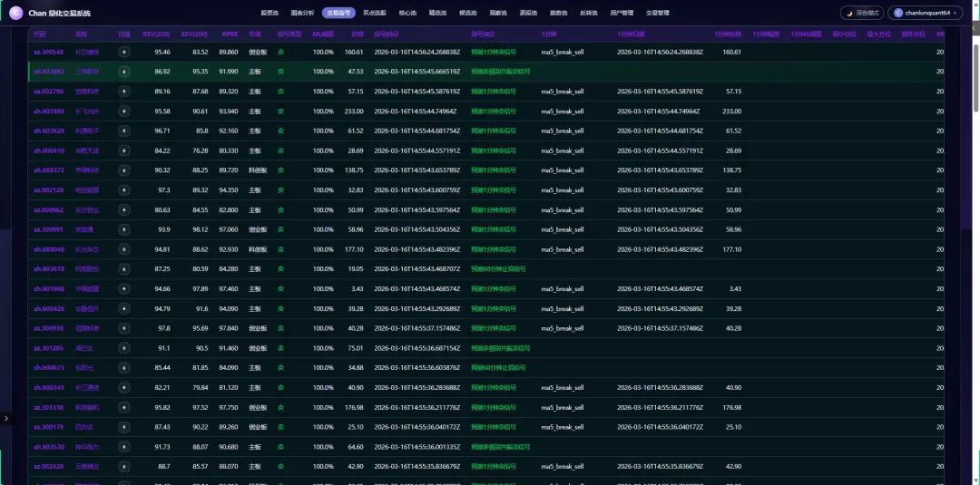
Task: Click the RSV(200) column header
Action: click(156, 34)
